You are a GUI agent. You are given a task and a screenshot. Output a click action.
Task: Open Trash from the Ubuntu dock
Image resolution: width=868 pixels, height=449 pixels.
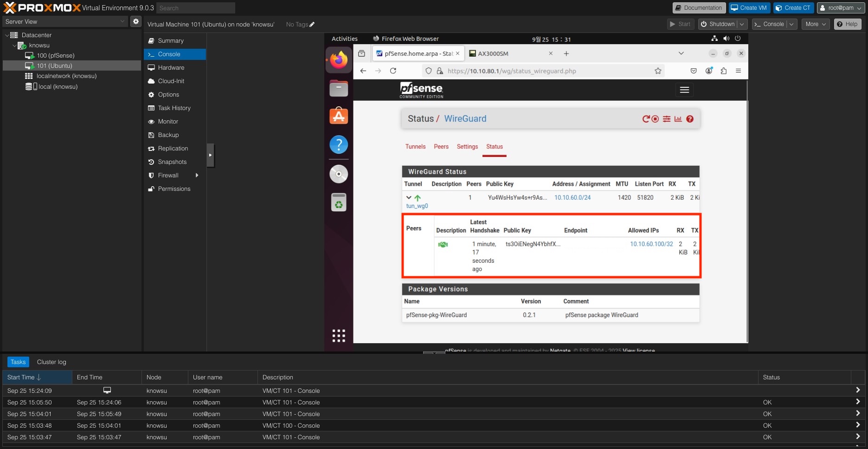(x=339, y=202)
